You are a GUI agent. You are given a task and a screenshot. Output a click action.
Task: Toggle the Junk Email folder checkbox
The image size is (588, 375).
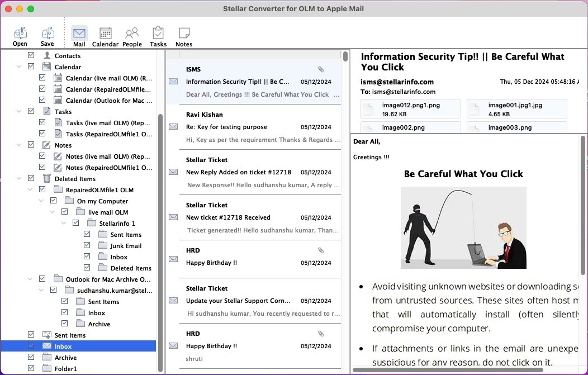87,246
